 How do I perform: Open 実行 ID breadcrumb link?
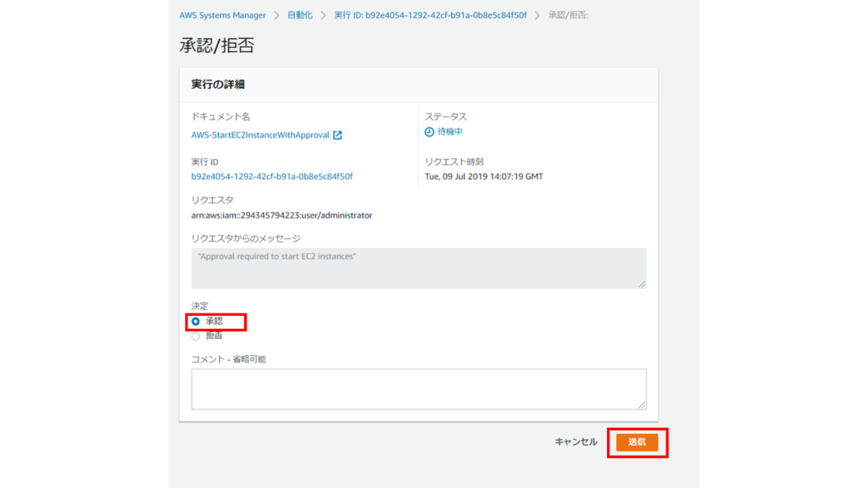tap(431, 15)
